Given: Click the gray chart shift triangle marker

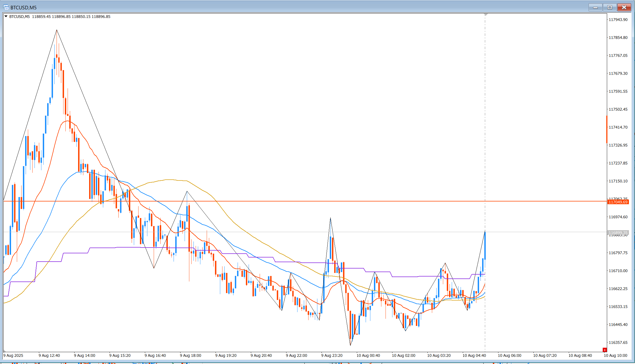Looking at the screenshot, I should click(x=486, y=14).
